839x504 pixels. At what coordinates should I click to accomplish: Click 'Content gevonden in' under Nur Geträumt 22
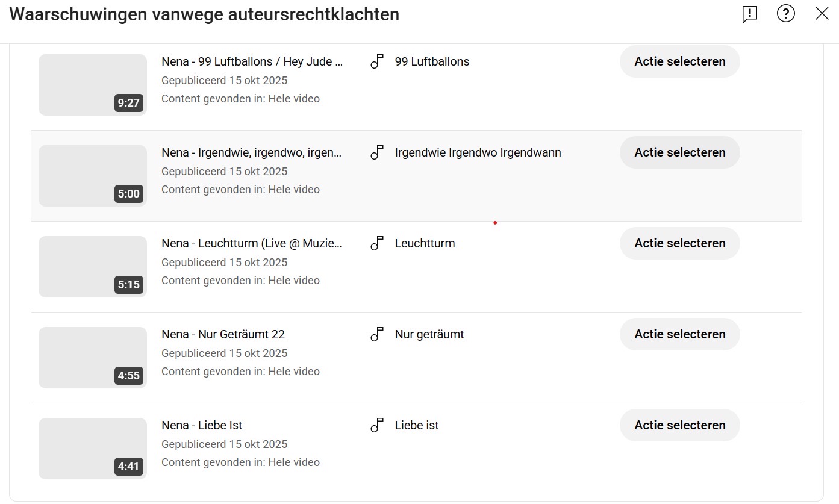[x=240, y=371]
